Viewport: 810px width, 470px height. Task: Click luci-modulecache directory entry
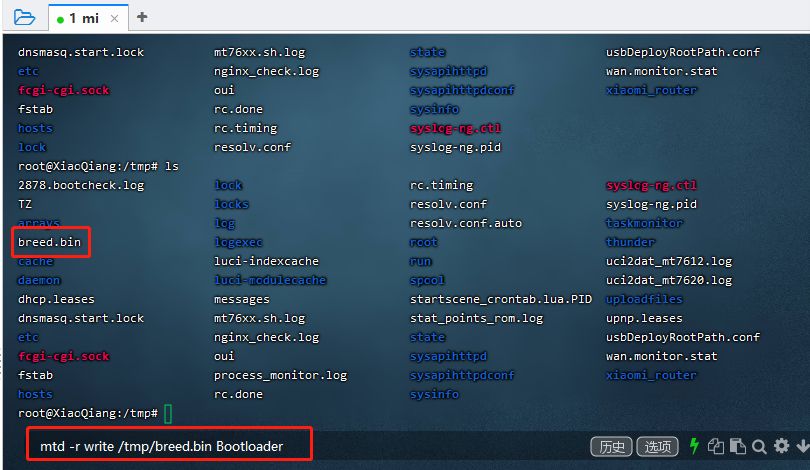click(270, 280)
